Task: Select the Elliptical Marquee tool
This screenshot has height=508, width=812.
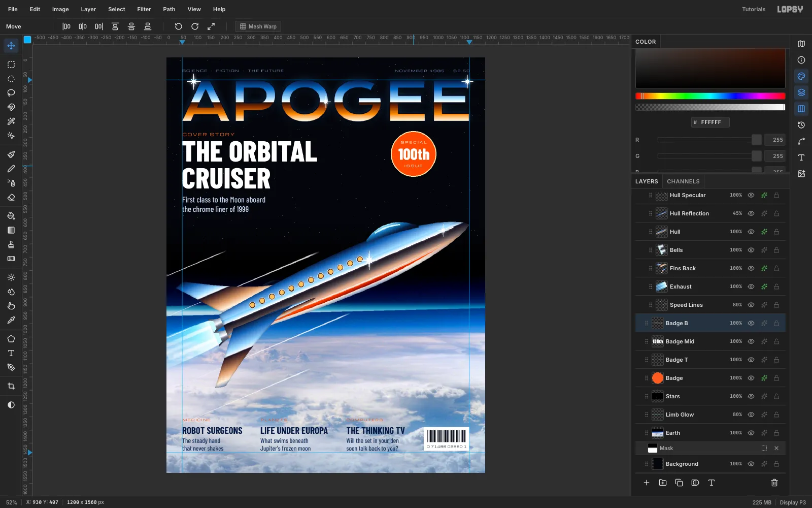Action: point(11,79)
